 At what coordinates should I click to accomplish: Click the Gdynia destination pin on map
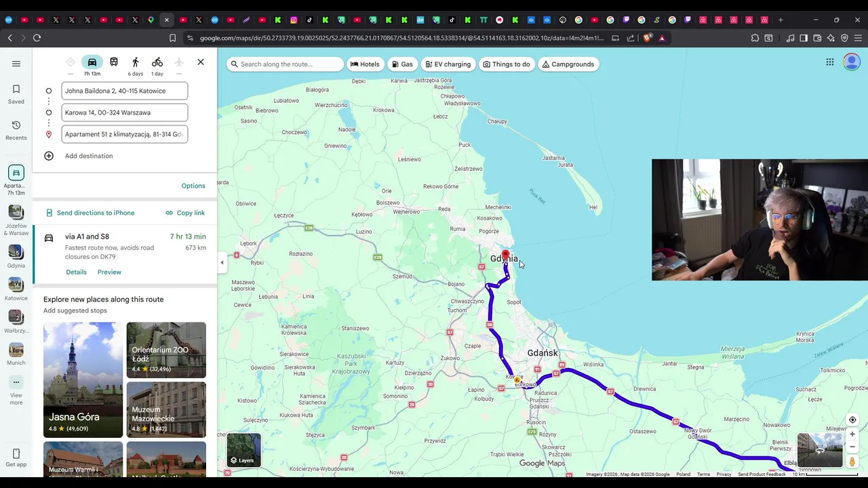pos(505,256)
